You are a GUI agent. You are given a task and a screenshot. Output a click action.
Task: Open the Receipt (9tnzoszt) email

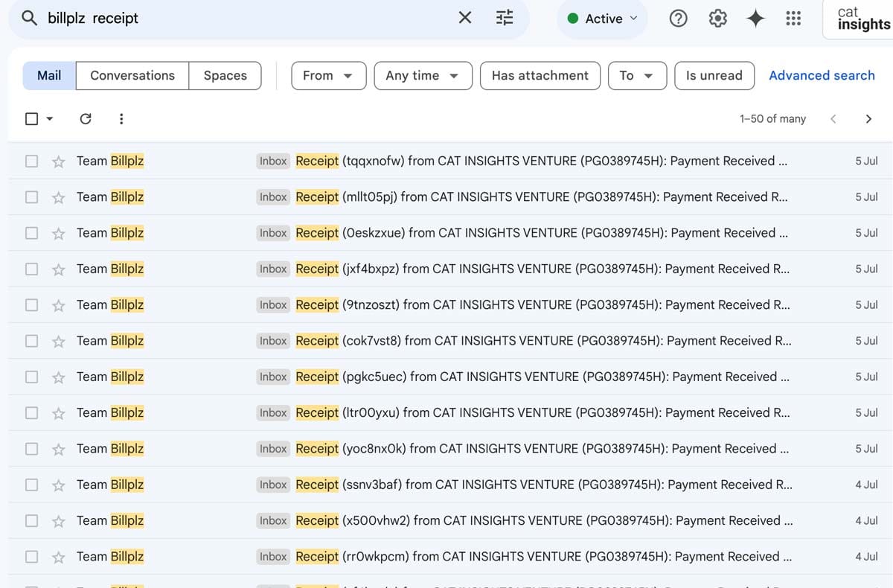coord(450,304)
